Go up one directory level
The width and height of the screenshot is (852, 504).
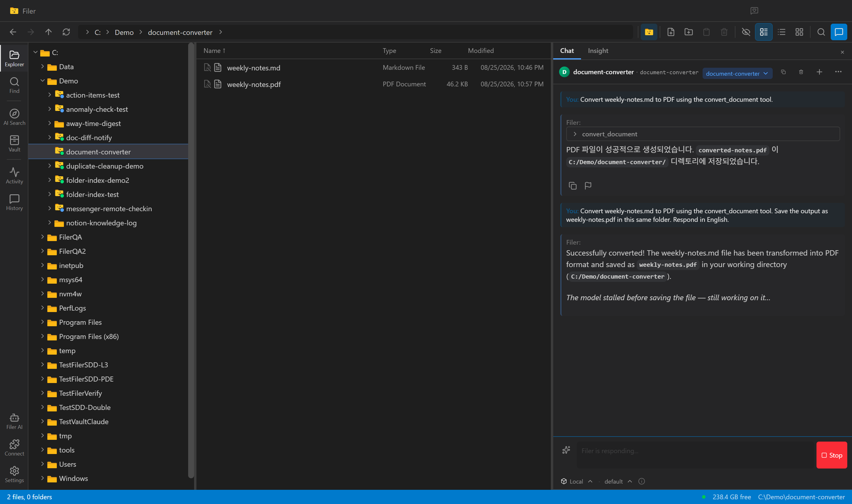48,32
